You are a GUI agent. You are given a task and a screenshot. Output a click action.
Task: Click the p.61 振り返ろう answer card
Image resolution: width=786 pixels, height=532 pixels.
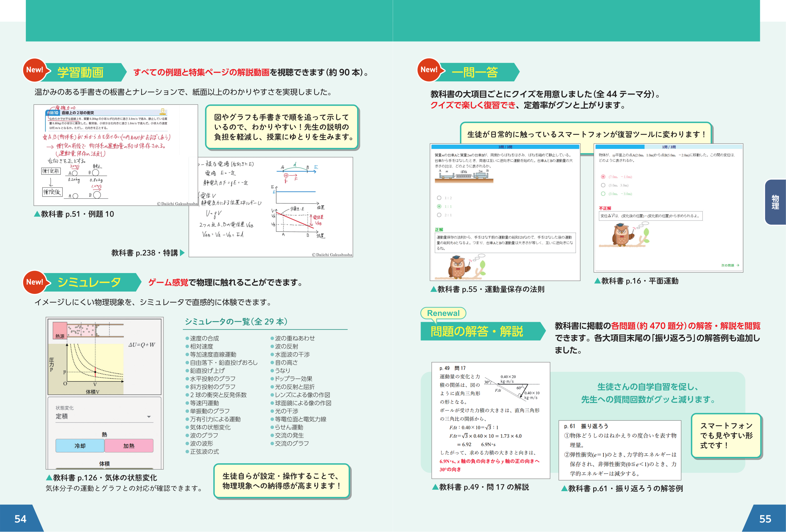coord(620,450)
